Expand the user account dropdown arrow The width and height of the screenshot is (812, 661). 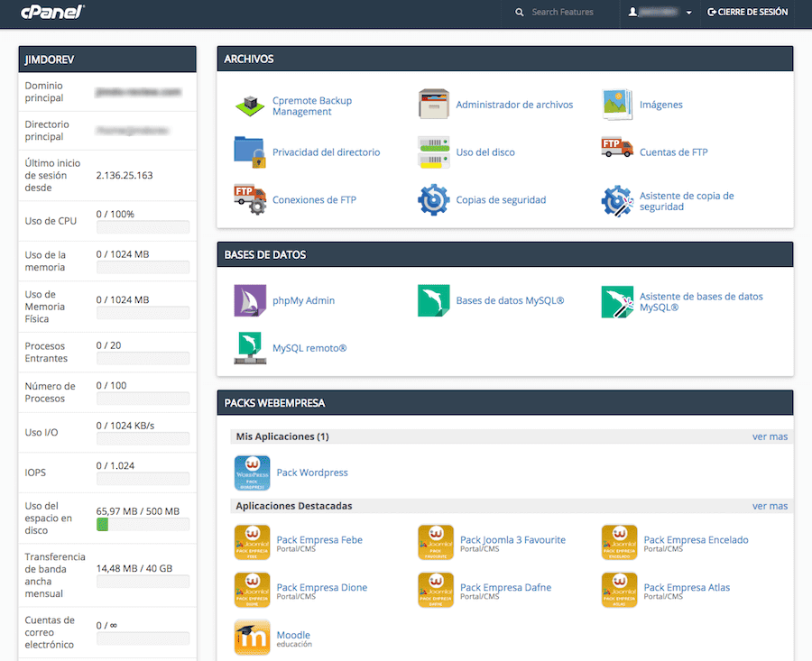688,13
